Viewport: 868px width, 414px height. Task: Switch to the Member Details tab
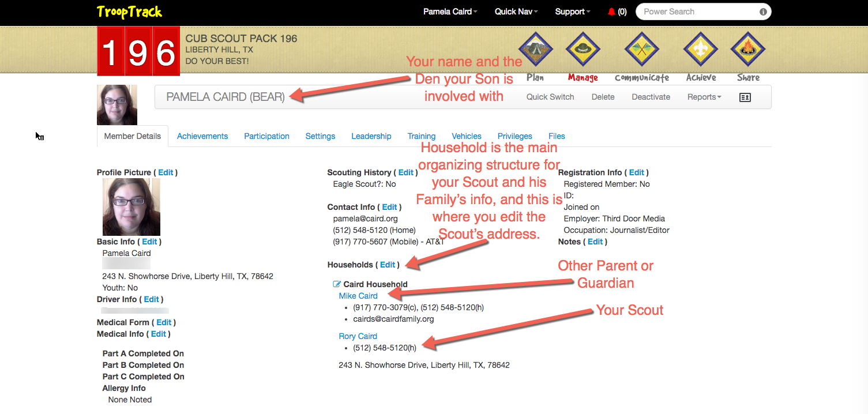pyautogui.click(x=133, y=136)
